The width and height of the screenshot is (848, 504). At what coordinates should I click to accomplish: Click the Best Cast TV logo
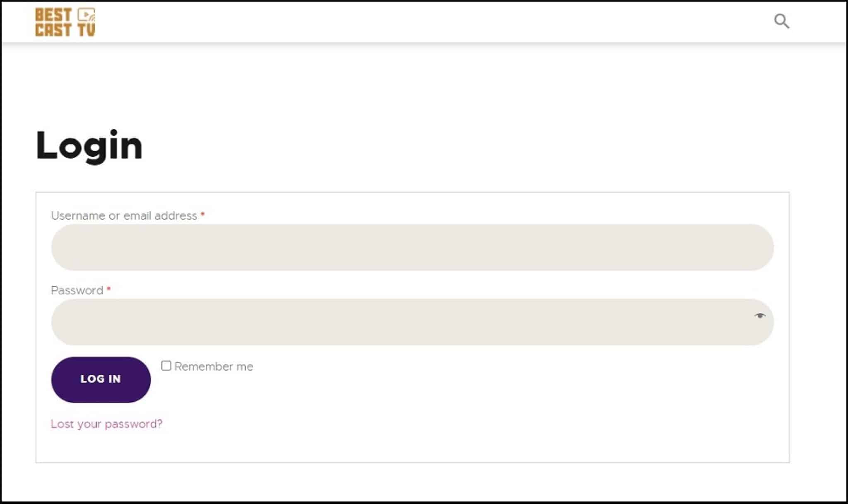(x=65, y=22)
